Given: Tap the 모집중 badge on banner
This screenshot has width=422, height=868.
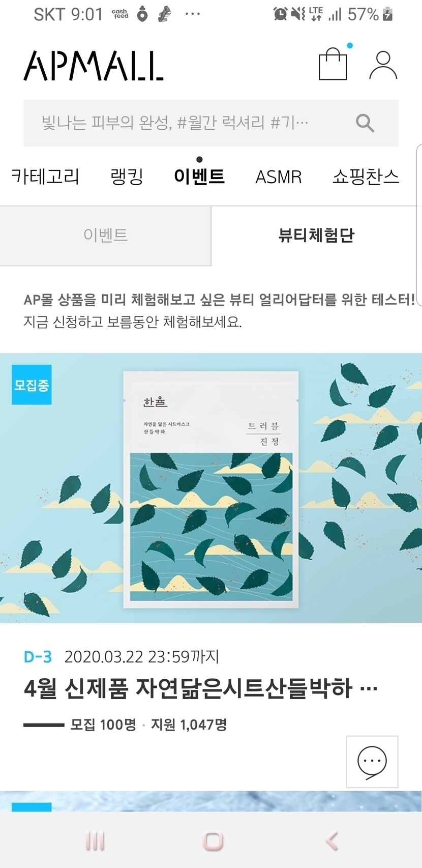Looking at the screenshot, I should [32, 385].
